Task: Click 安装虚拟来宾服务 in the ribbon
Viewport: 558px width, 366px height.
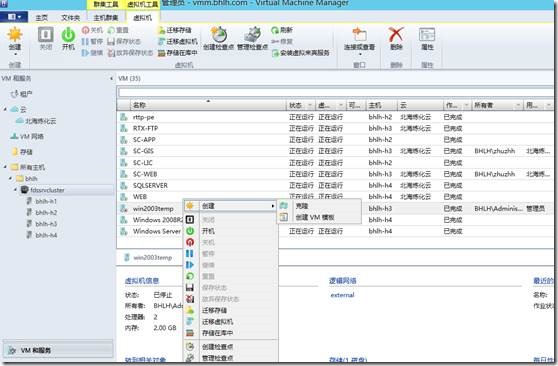Action: [300, 53]
